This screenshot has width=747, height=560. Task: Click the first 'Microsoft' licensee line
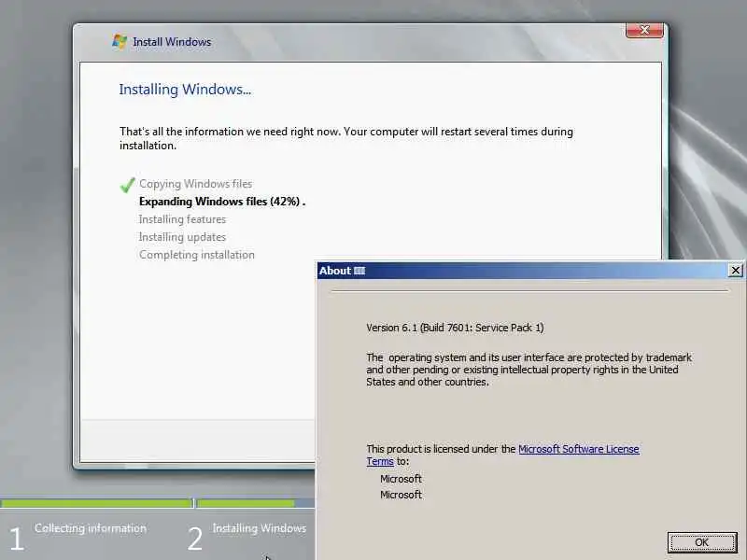tap(401, 479)
